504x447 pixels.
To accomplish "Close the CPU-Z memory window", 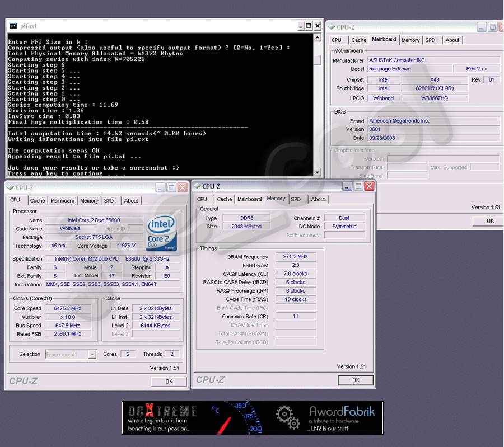I will point(370,186).
